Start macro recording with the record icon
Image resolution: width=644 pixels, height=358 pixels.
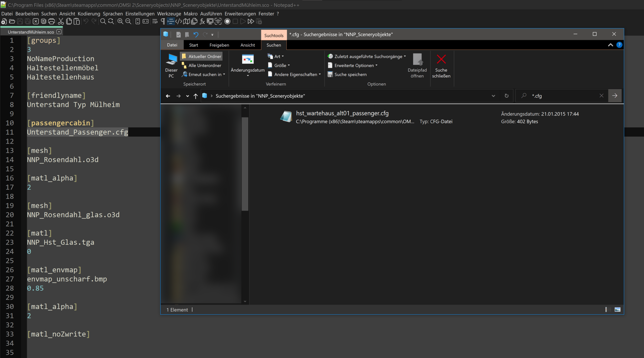[227, 21]
